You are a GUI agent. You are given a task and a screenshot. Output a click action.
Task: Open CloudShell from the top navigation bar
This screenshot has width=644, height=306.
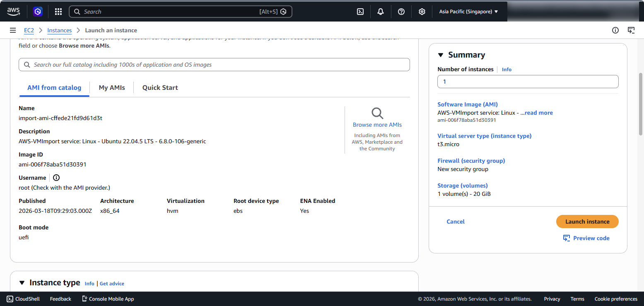tap(360, 12)
